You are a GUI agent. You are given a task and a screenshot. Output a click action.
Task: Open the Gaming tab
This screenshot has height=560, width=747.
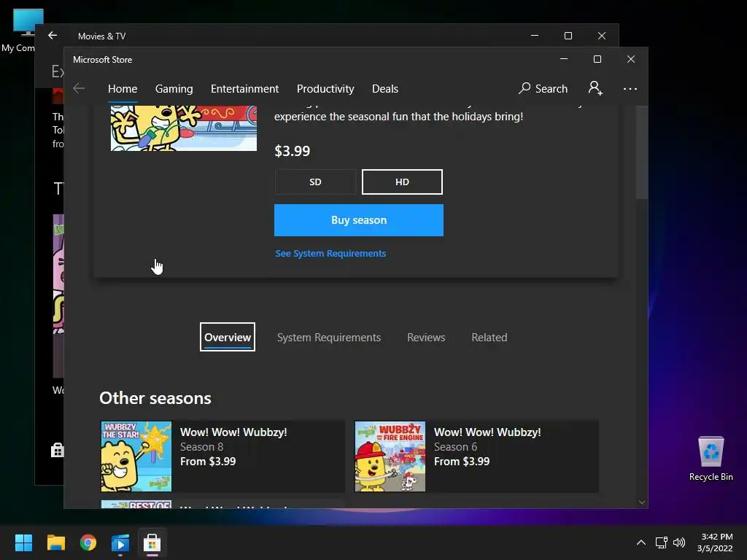pos(174,89)
